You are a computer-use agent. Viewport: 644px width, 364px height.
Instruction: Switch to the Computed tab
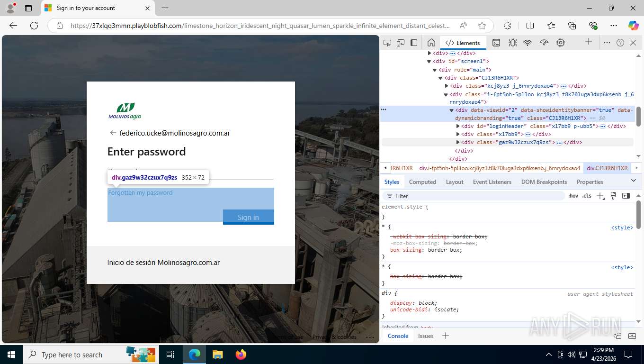click(422, 182)
